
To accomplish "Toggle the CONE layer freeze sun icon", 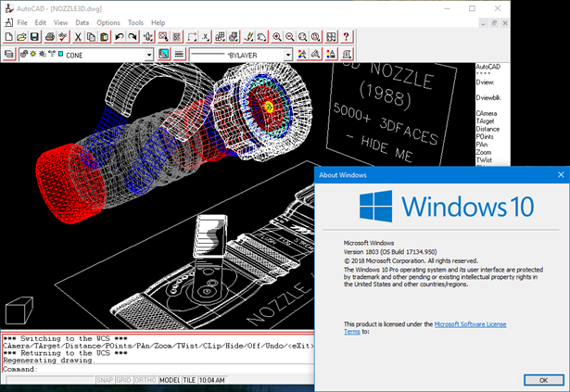I will (x=33, y=54).
